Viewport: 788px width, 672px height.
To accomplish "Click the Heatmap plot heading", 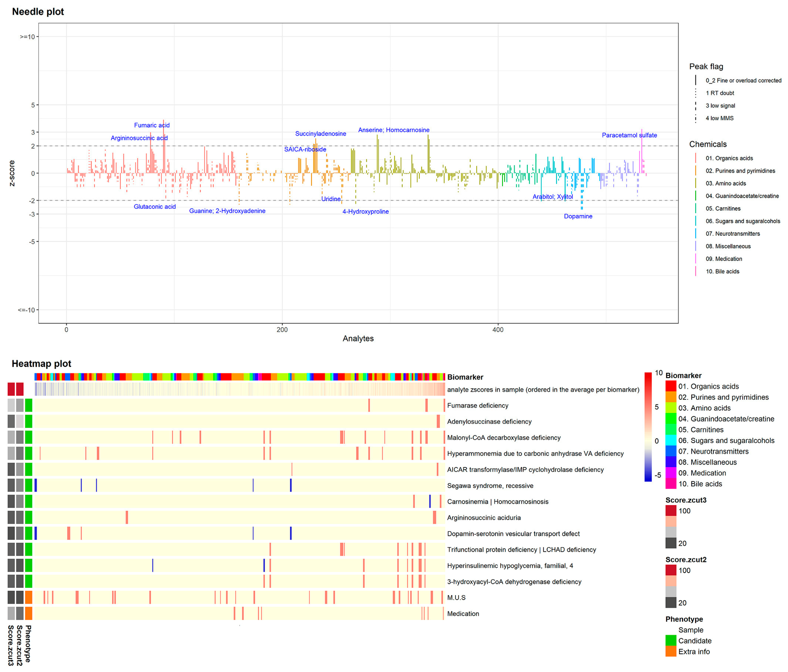I will pyautogui.click(x=41, y=364).
